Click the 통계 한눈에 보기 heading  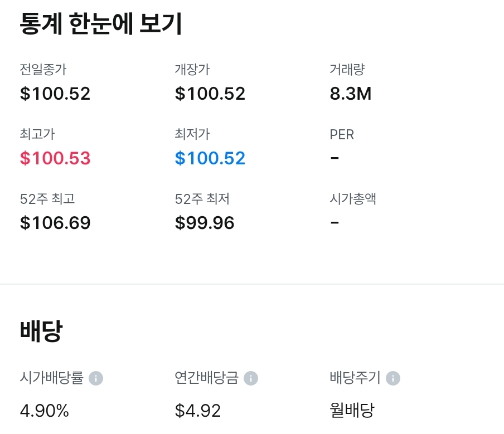tap(101, 25)
